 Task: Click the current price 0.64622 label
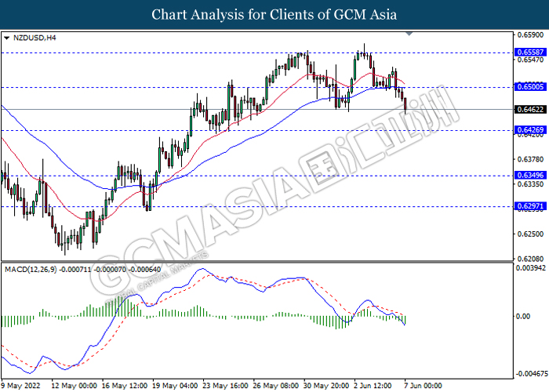click(x=531, y=110)
